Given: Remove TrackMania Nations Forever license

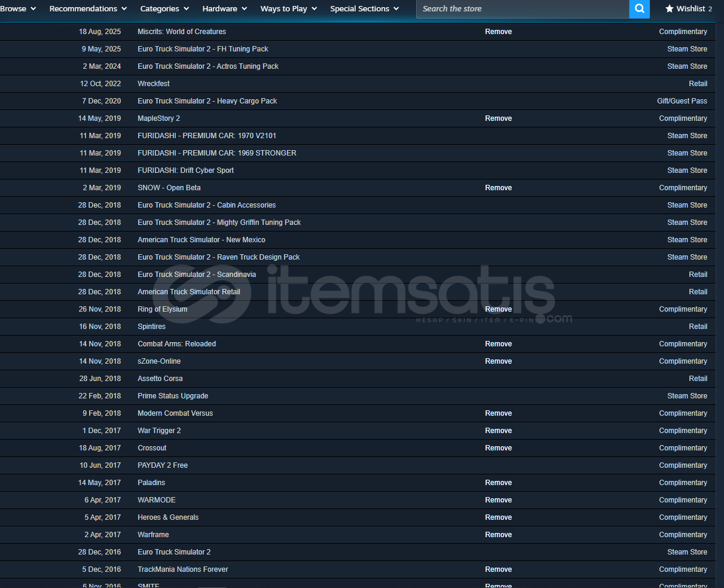Looking at the screenshot, I should (x=498, y=569).
